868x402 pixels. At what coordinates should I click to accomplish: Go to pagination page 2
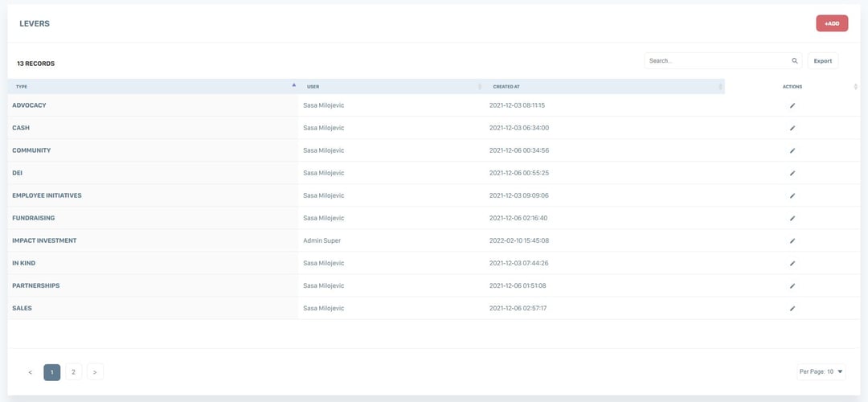[x=73, y=371]
